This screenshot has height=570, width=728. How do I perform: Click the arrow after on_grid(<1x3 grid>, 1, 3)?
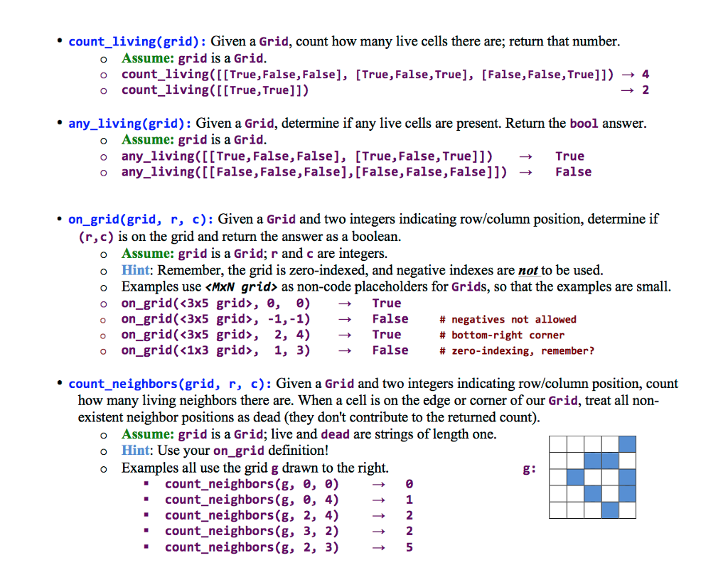tap(345, 350)
